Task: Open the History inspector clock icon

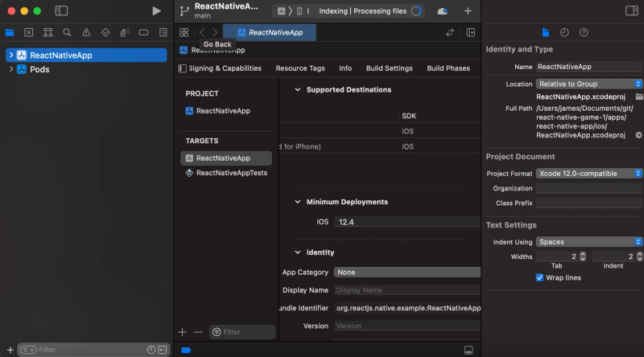Action: click(x=564, y=32)
